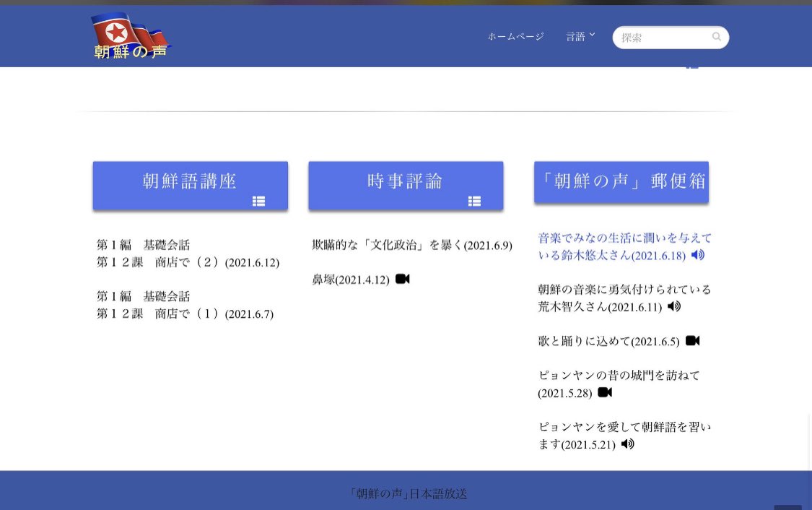Click list icon in 時事評論 header

pos(474,201)
